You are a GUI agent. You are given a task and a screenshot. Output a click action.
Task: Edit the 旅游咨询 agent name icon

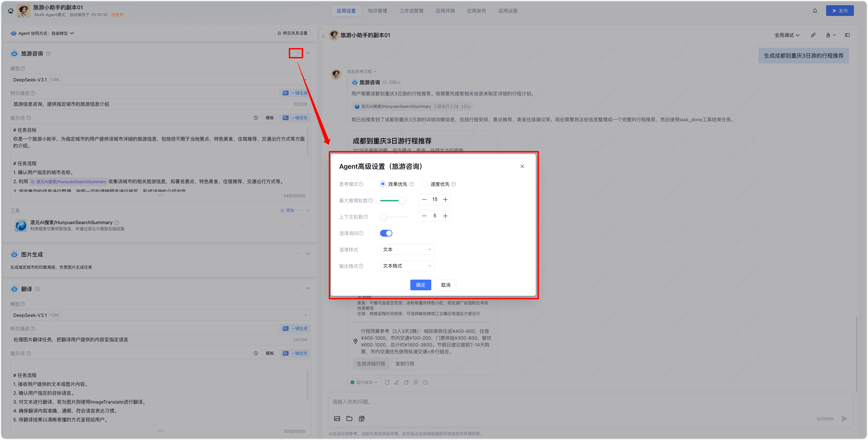tap(48, 53)
